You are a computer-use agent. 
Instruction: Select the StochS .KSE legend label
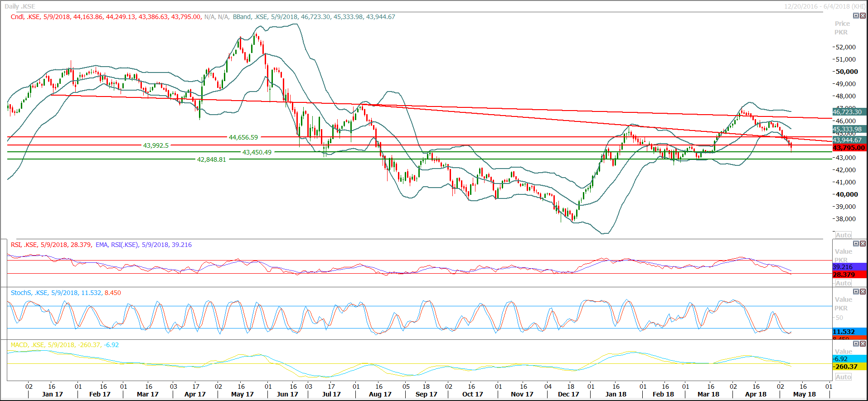tap(66, 293)
